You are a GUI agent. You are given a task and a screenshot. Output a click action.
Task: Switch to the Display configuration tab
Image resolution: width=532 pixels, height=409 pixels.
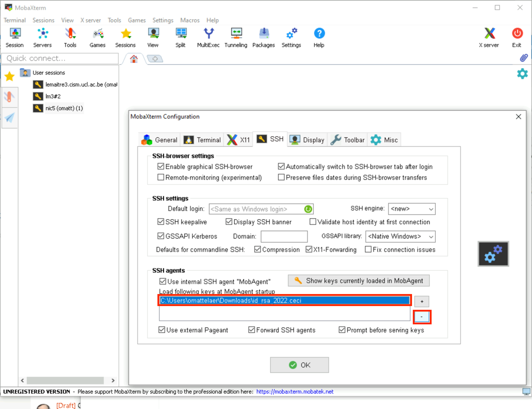pos(307,140)
